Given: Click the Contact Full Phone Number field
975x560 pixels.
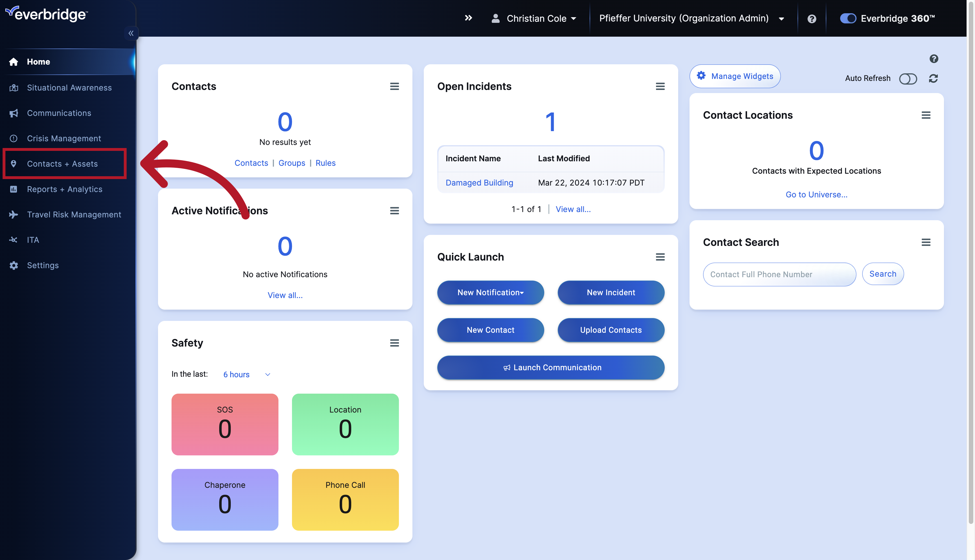Looking at the screenshot, I should [x=779, y=274].
